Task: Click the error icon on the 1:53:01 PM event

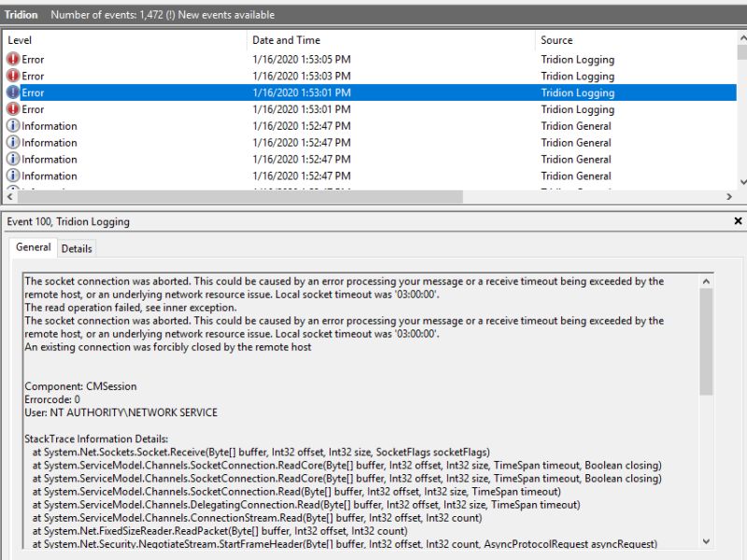Action: pos(13,109)
